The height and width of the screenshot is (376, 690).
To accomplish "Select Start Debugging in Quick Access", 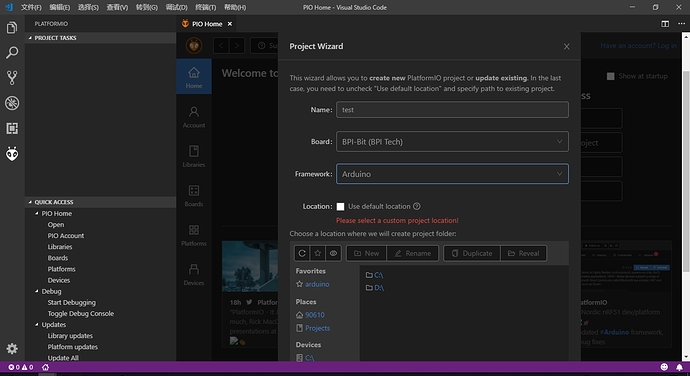I will 71,302.
